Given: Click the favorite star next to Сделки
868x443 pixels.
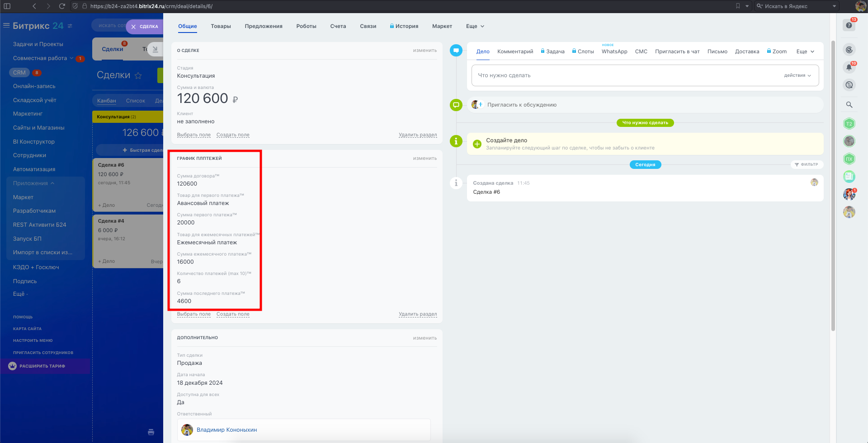Looking at the screenshot, I should pyautogui.click(x=138, y=75).
